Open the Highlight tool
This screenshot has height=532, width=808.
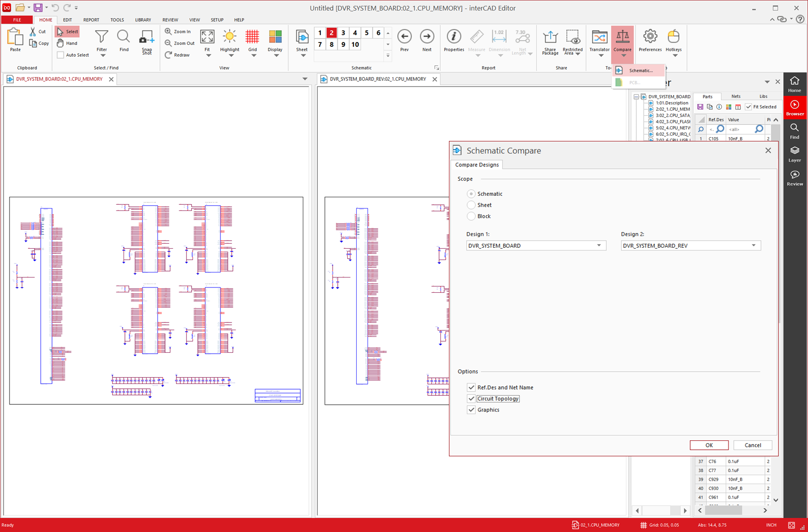click(x=230, y=37)
